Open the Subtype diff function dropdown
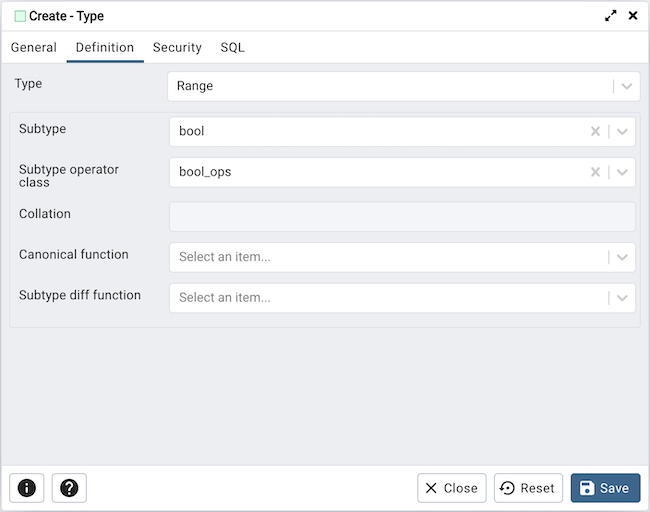 click(x=622, y=298)
